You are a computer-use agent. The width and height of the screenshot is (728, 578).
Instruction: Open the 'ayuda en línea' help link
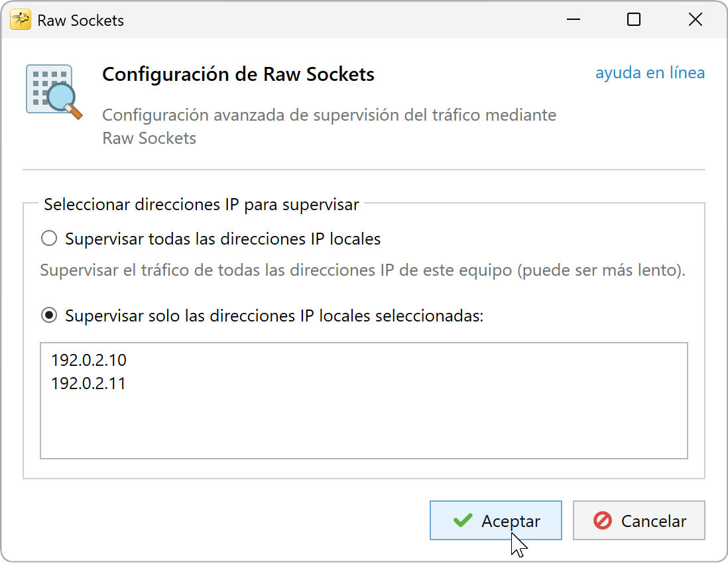pyautogui.click(x=650, y=73)
